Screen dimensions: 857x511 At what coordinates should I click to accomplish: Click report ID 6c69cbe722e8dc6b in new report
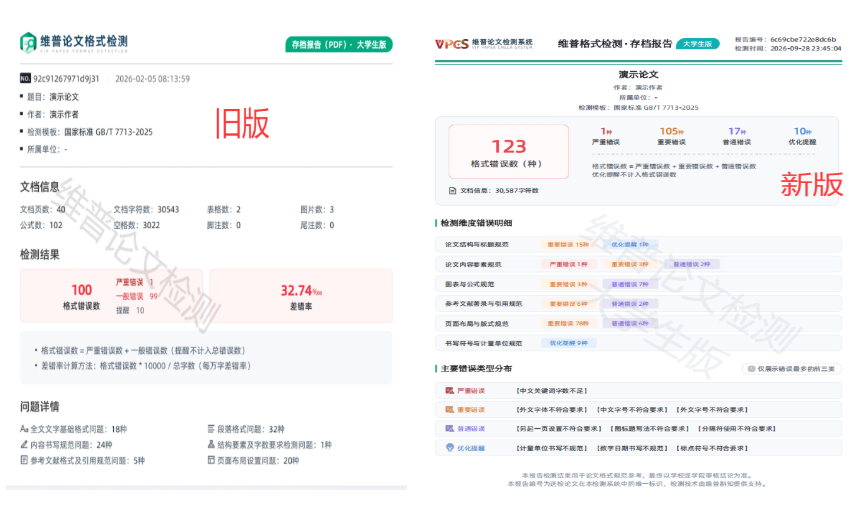803,39
